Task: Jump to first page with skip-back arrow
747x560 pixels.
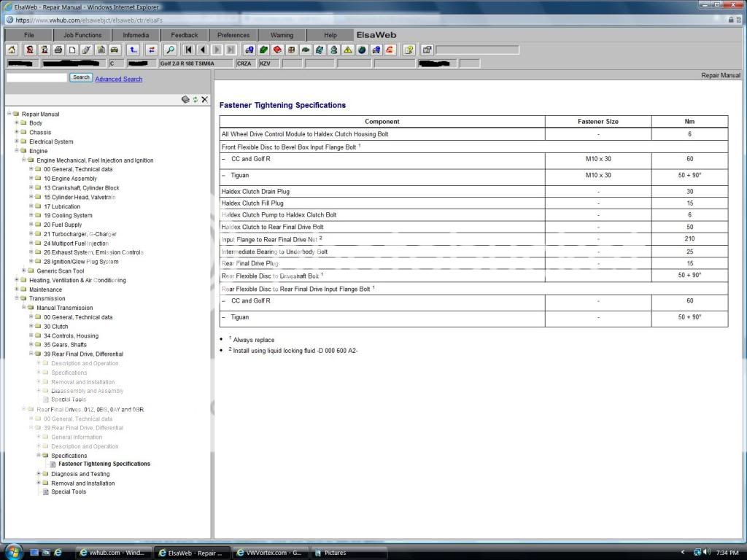Action: (188, 50)
